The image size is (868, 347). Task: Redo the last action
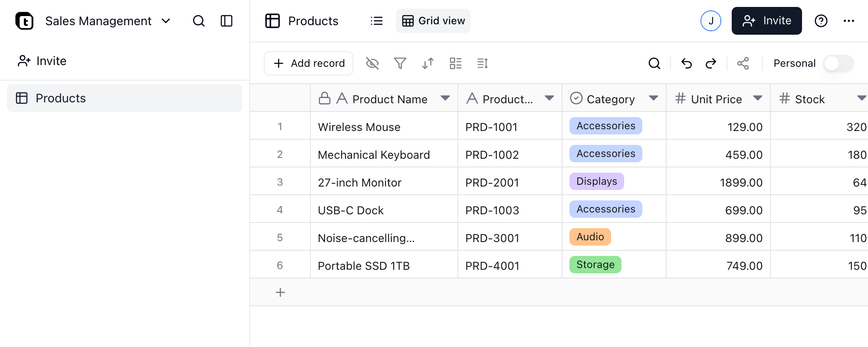[x=711, y=63]
